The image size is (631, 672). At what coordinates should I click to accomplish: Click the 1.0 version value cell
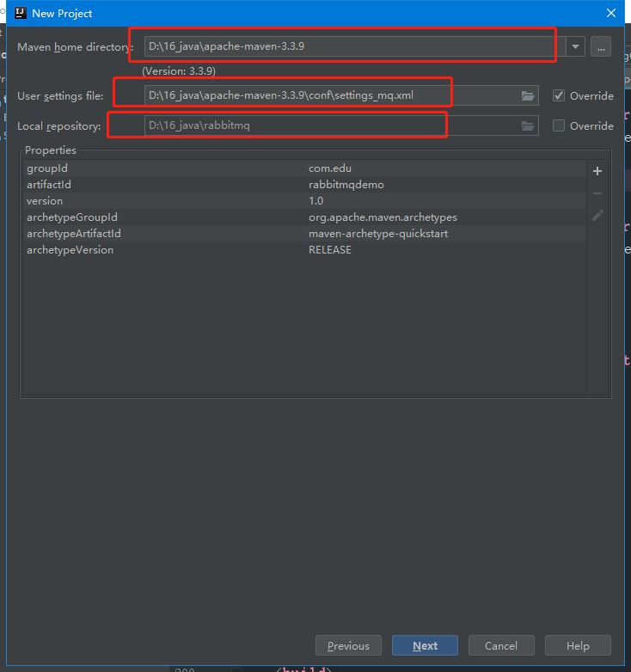[x=315, y=201]
